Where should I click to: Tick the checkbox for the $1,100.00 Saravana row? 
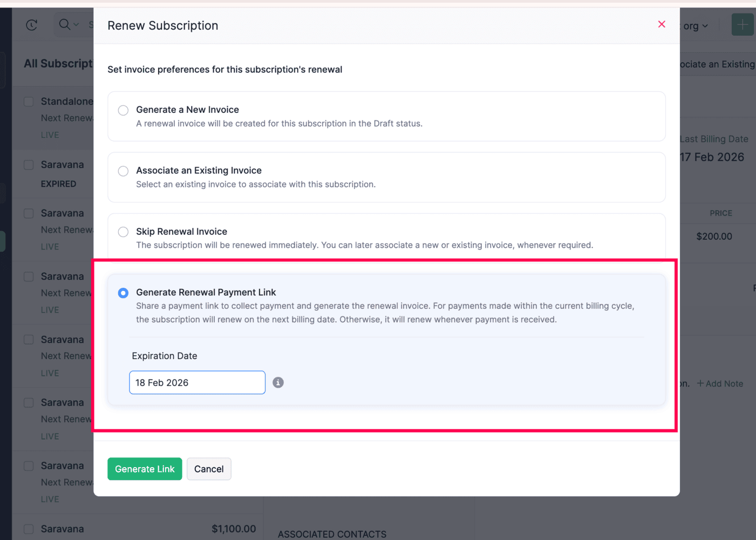tap(29, 529)
